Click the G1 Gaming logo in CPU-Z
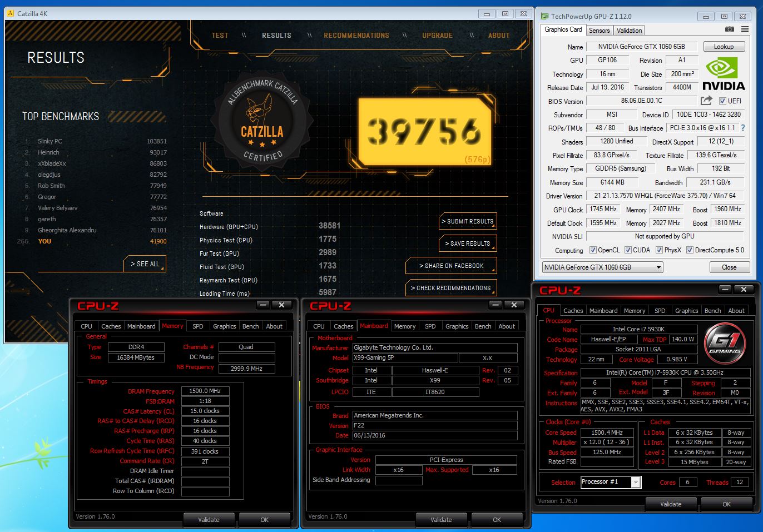 point(725,344)
